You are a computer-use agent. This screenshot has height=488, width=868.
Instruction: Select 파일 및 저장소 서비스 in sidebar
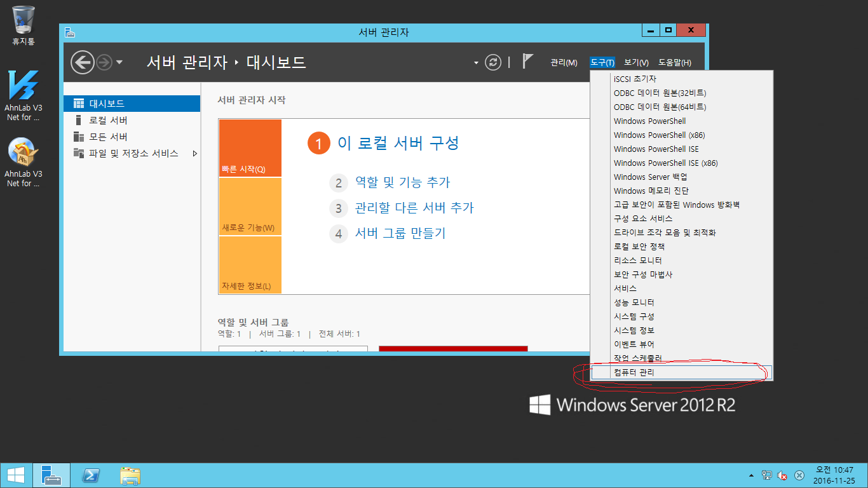point(132,153)
